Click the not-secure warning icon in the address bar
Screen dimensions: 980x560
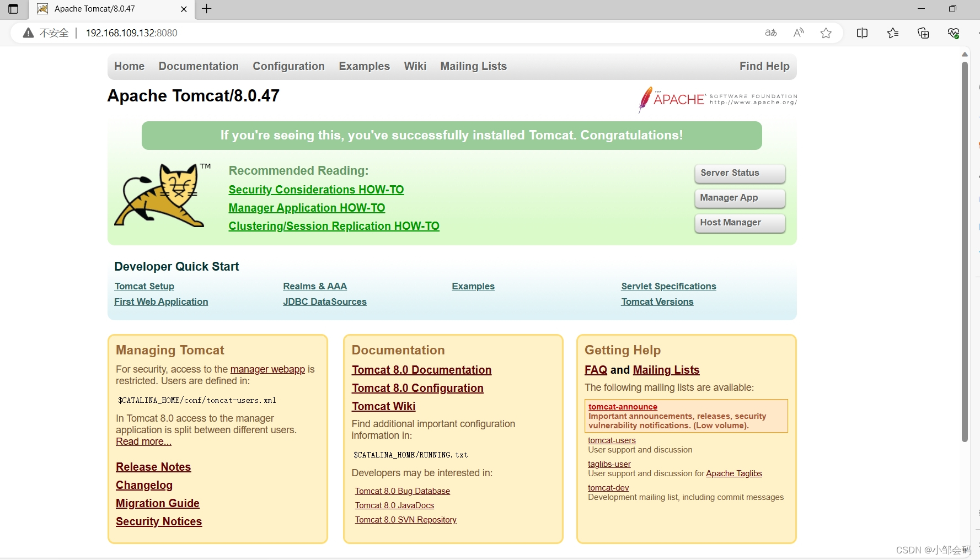click(x=28, y=33)
